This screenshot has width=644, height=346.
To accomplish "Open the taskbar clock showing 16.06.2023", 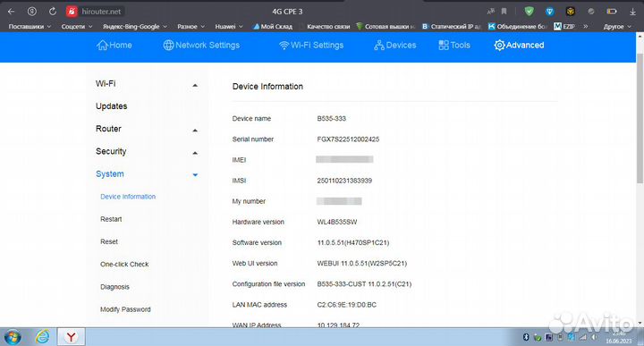I will pyautogui.click(x=618, y=337).
